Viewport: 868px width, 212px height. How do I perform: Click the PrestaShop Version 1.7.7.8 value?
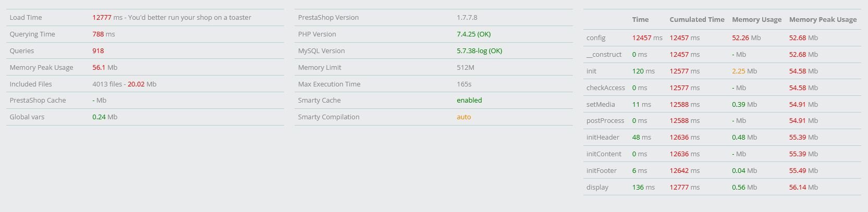click(467, 17)
